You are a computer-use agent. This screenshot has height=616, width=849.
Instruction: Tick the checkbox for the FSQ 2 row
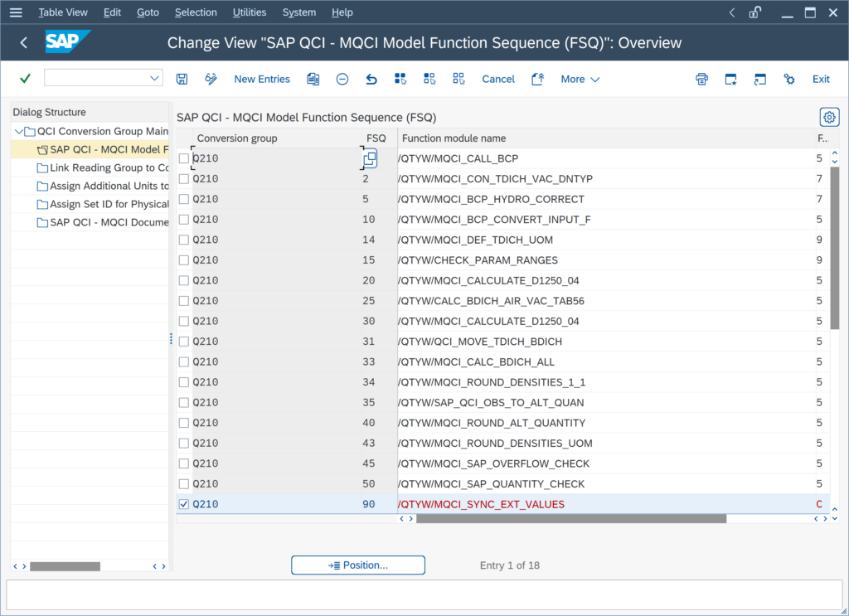pyautogui.click(x=184, y=178)
